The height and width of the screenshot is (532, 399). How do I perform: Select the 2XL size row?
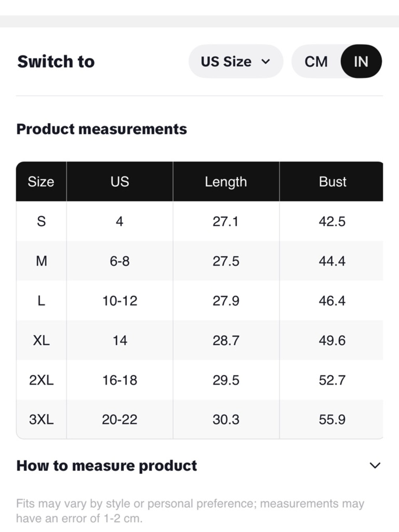(x=199, y=380)
